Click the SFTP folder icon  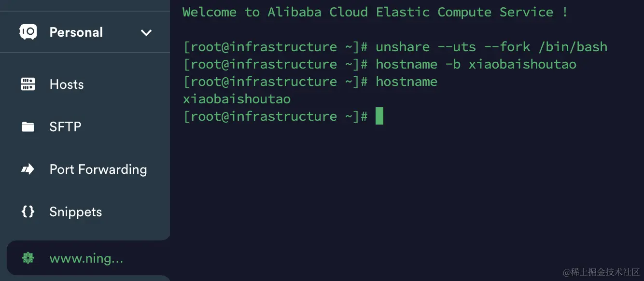pyautogui.click(x=28, y=127)
